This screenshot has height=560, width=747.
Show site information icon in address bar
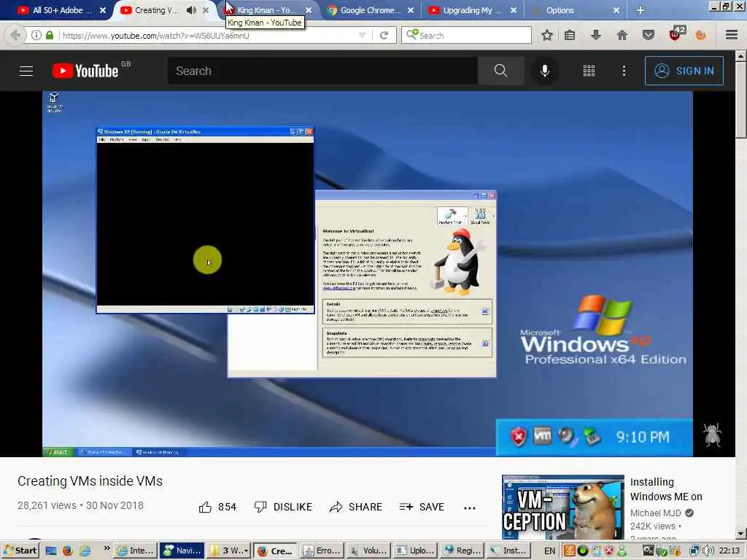(36, 35)
